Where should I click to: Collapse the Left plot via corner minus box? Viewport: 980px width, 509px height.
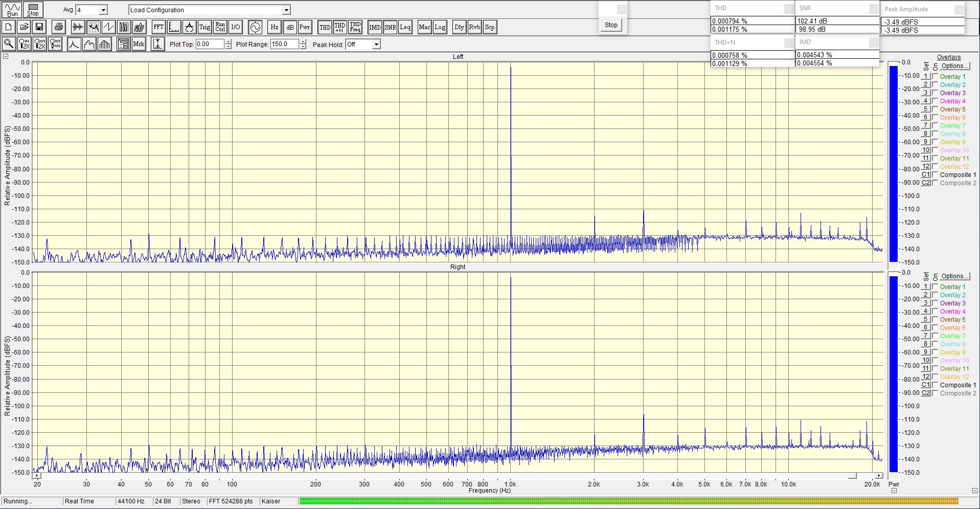pyautogui.click(x=6, y=57)
